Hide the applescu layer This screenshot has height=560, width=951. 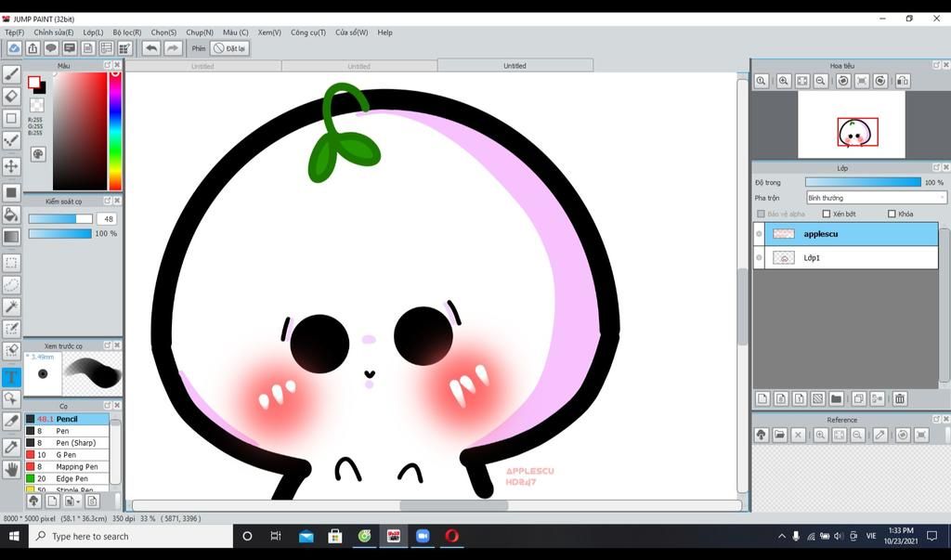coord(759,234)
